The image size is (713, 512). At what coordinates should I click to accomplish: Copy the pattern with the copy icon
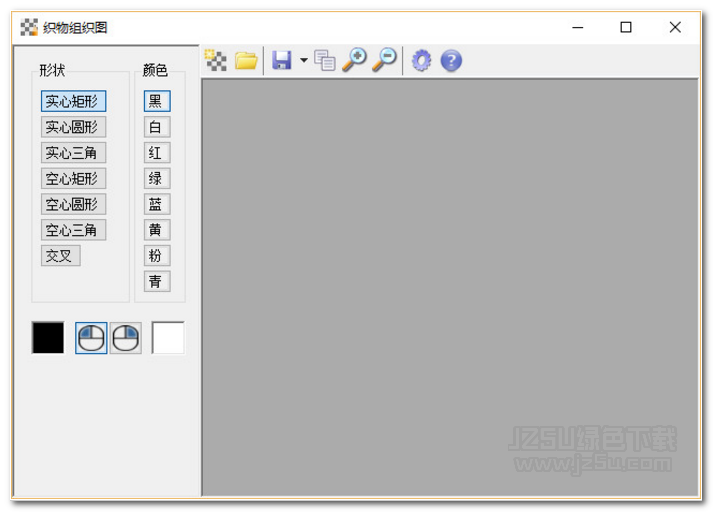(x=325, y=60)
